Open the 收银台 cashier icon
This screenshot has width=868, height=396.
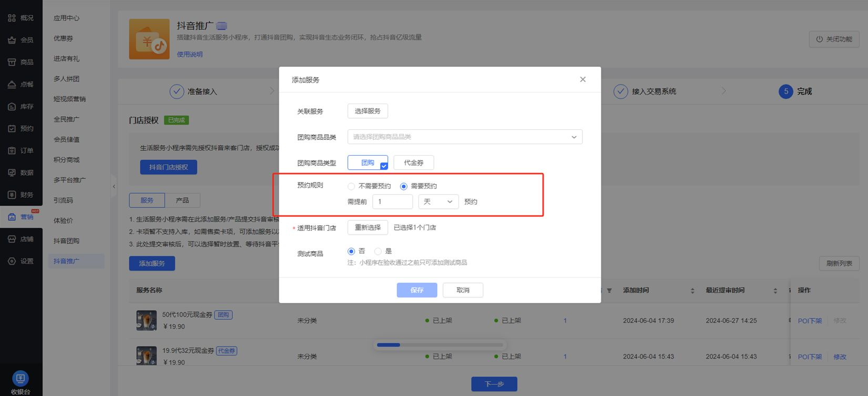pos(21,378)
